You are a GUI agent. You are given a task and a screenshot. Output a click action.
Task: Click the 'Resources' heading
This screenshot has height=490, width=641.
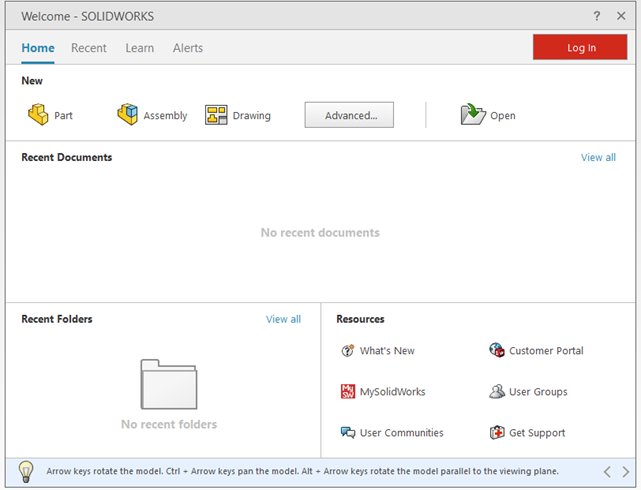point(361,319)
